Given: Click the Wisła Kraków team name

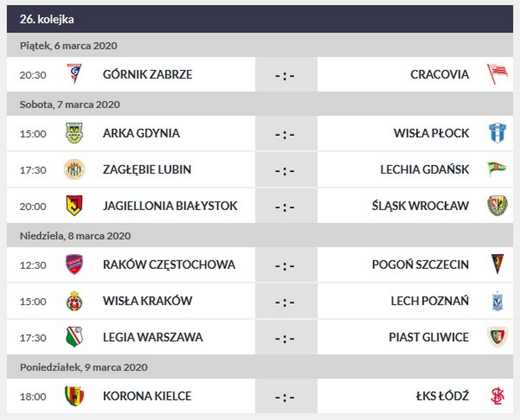Looking at the screenshot, I should pyautogui.click(x=147, y=301).
